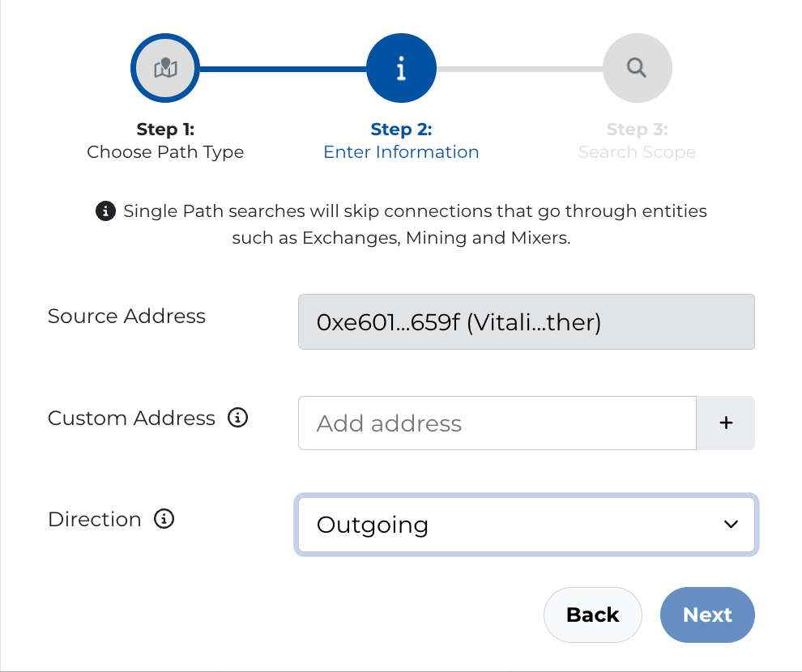This screenshot has width=802, height=672.
Task: Click the Direction dropdown chevron arrow
Action: (x=731, y=525)
